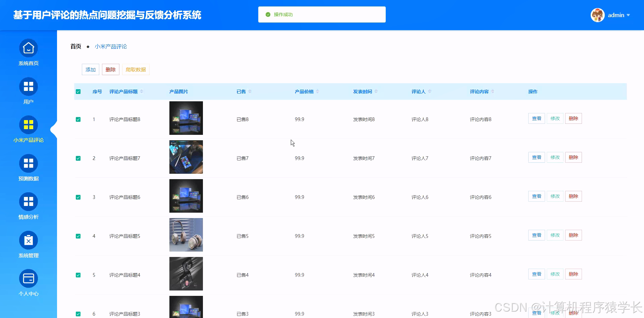The image size is (644, 318).
Task: Open the 情感分析 sidebar icon
Action: pos(28,201)
